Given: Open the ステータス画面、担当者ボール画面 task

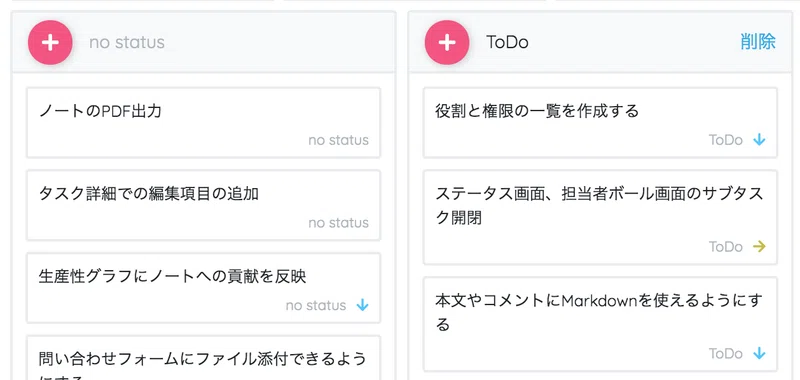Looking at the screenshot, I should (600, 217).
